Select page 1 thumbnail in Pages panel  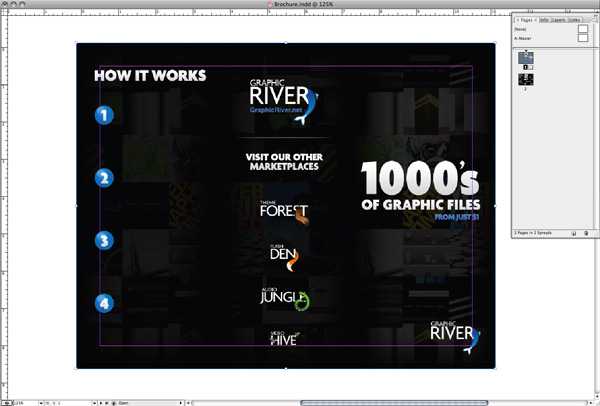tap(526, 58)
